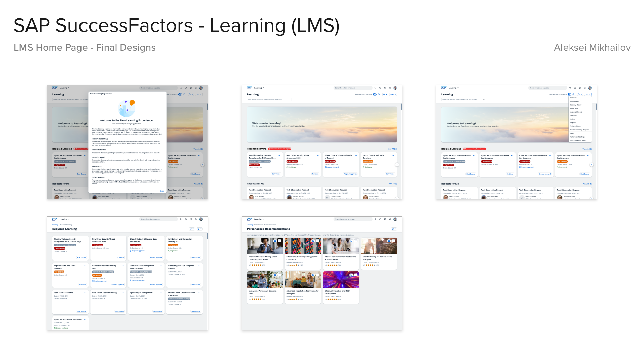This screenshot has height=362, width=644.
Task: Click Curriculum Compliance Expired badge in Monthly Training mockup
Action: click(x=280, y=149)
